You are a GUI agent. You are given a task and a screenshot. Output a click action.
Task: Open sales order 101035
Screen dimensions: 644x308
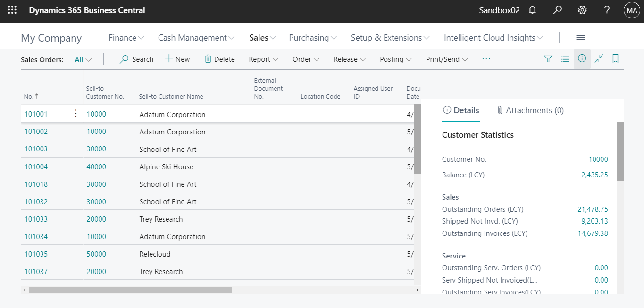(36, 254)
